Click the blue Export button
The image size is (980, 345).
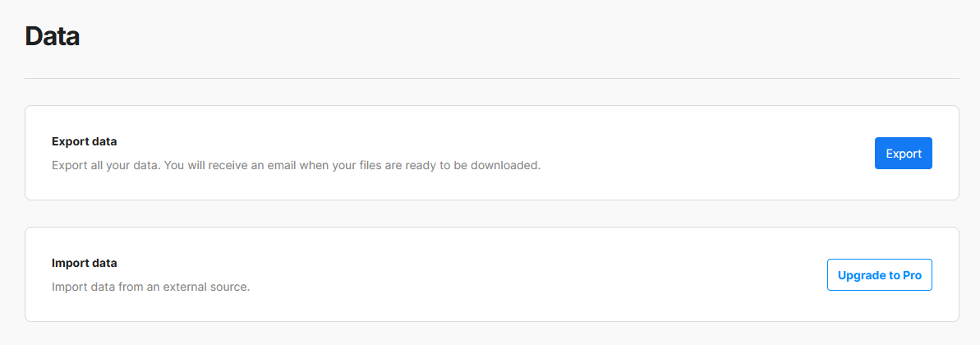(903, 154)
